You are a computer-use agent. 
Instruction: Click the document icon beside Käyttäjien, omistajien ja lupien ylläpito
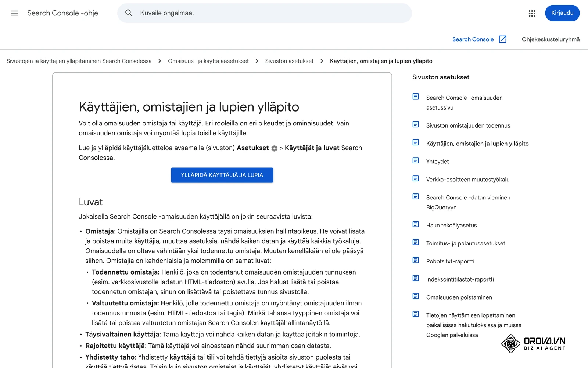pos(416,142)
